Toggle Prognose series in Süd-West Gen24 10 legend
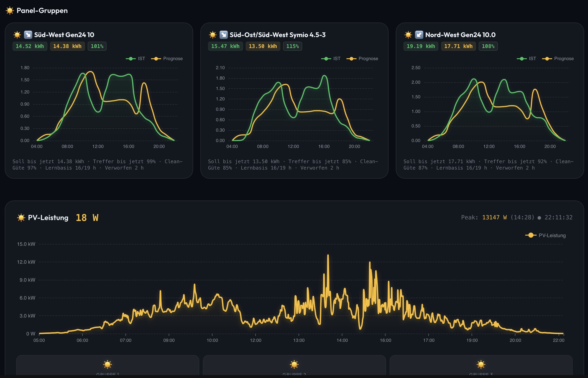The height and width of the screenshot is (378, 588). (x=167, y=59)
